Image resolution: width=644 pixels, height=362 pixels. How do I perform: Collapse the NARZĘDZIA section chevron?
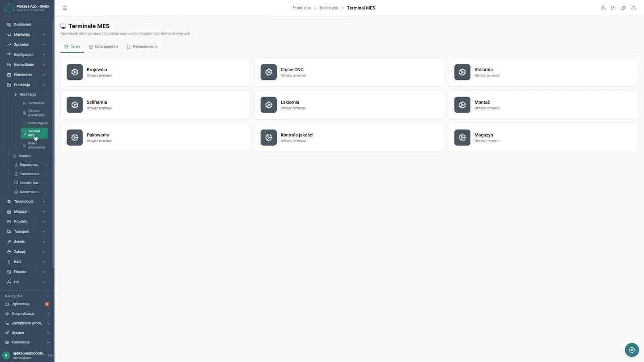48,296
